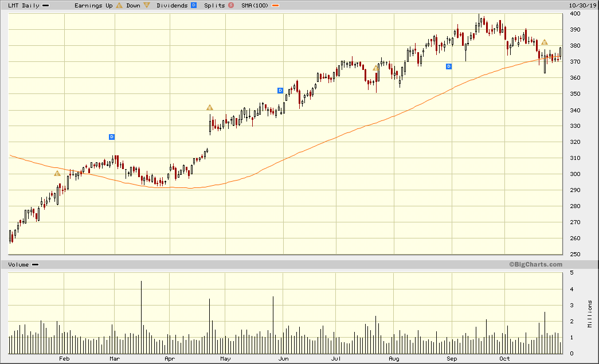Screen dimensions: 599x364
Task: Click the black LMT Daily legend swatch
Action: point(46,5)
